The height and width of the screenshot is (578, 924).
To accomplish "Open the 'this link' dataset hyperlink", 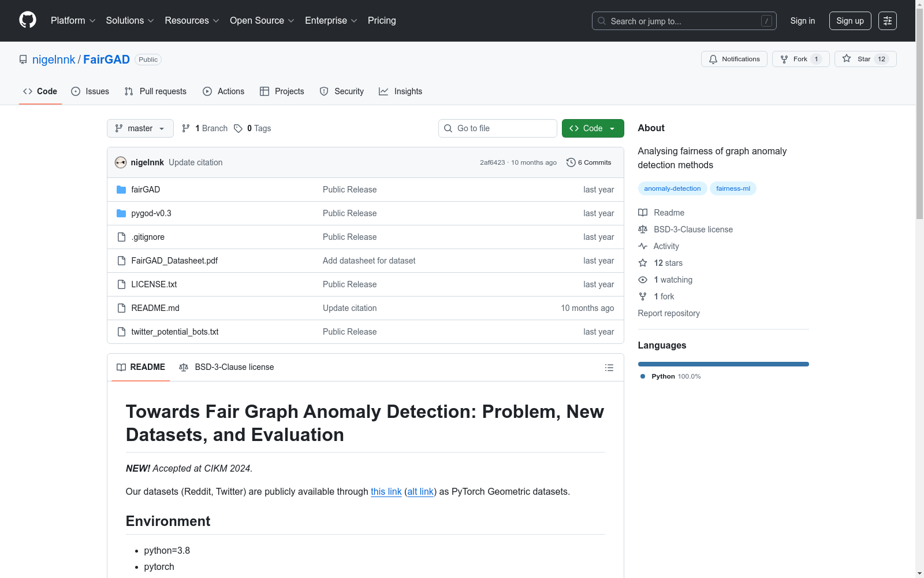I will pyautogui.click(x=386, y=491).
